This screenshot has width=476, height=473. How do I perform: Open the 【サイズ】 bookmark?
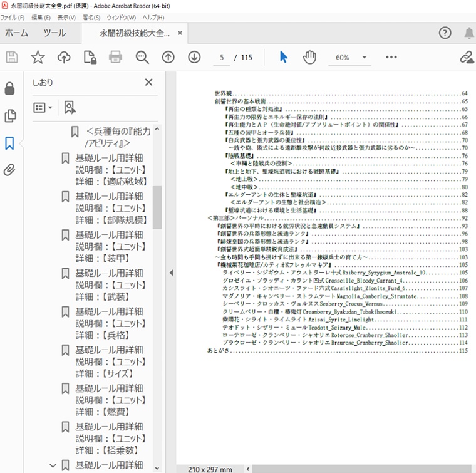pos(110,362)
